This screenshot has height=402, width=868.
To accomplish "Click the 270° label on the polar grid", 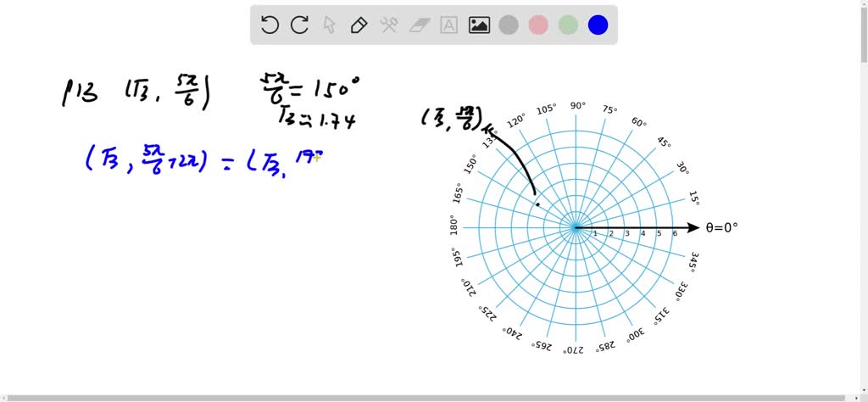I will (573, 351).
